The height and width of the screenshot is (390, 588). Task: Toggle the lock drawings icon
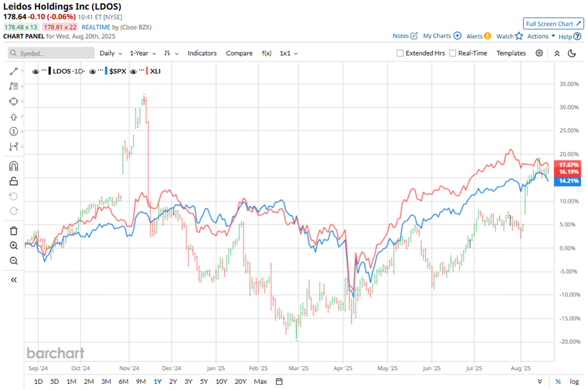14,182
